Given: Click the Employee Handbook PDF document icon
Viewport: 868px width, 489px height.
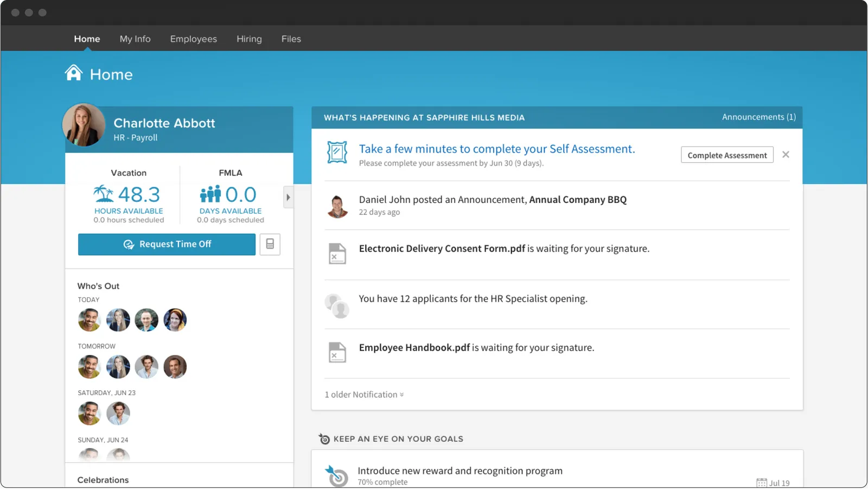Looking at the screenshot, I should tap(337, 352).
